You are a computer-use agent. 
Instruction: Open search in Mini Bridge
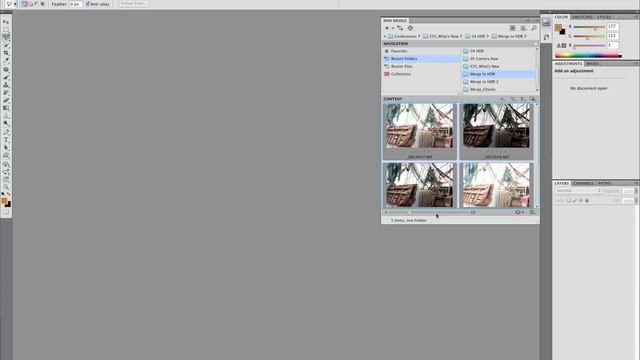(x=534, y=28)
